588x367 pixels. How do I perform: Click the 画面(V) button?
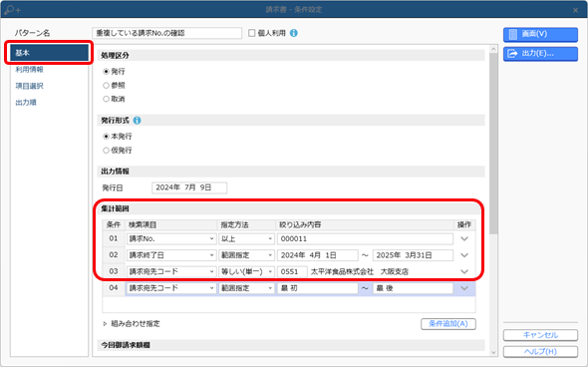tap(540, 34)
